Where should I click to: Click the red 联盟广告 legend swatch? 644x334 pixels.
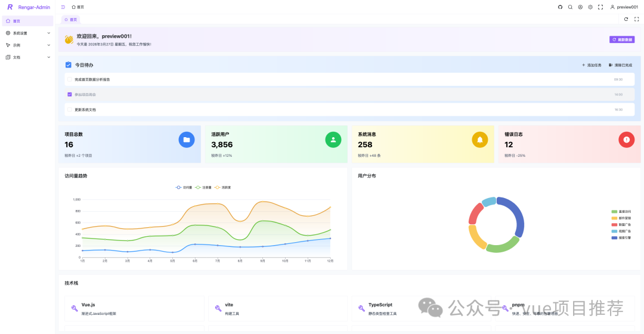click(x=614, y=225)
